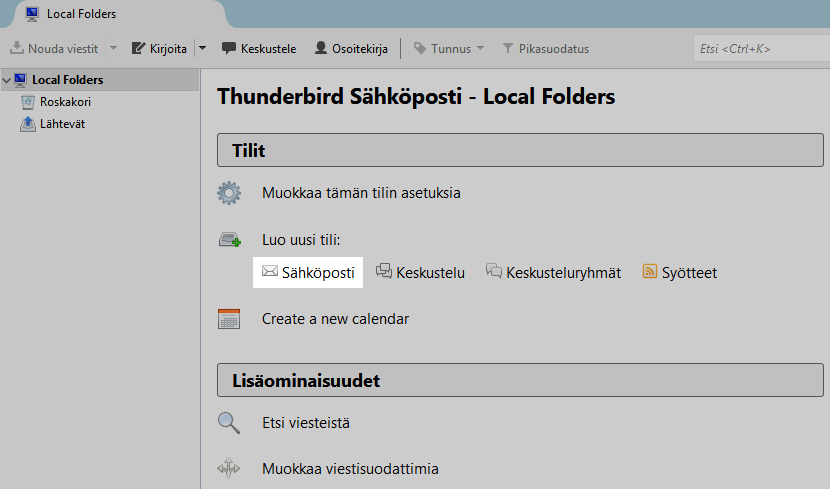
Task: Click the new account icon beside Luo uusi tili
Action: (x=230, y=240)
